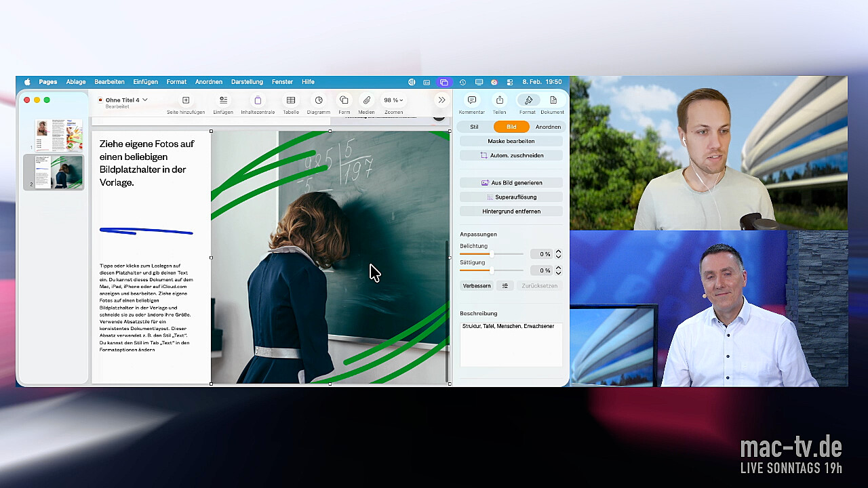Screen dimensions: 868x488
Task: Click the Teilen share icon
Action: coord(499,100)
